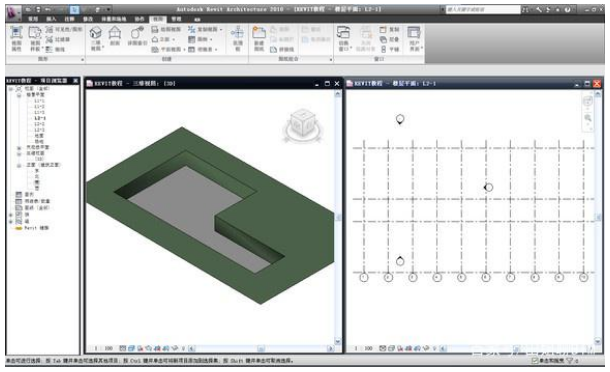Switch to the Manage (管理) ribbon tab
This screenshot has height=372, width=610.
(x=176, y=19)
